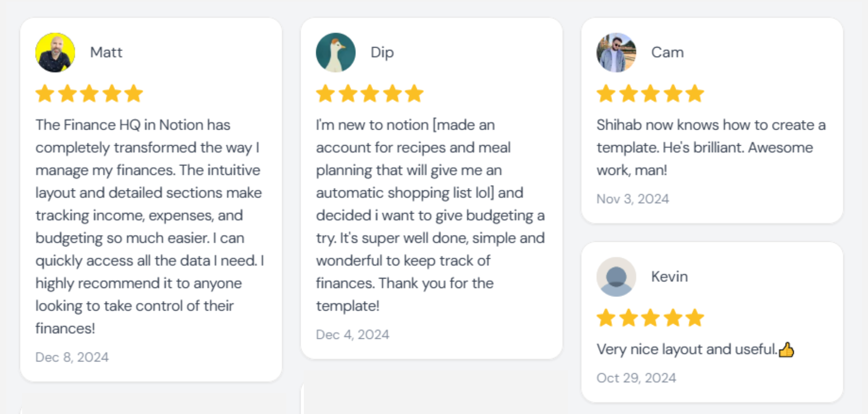The height and width of the screenshot is (414, 868).
Task: Click the reviewer name Matt
Action: 106,52
